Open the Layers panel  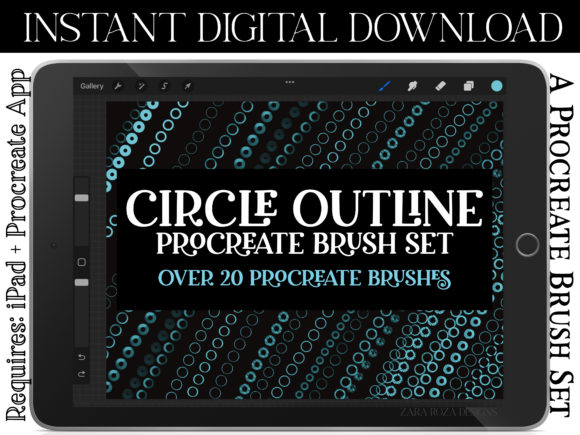click(469, 86)
